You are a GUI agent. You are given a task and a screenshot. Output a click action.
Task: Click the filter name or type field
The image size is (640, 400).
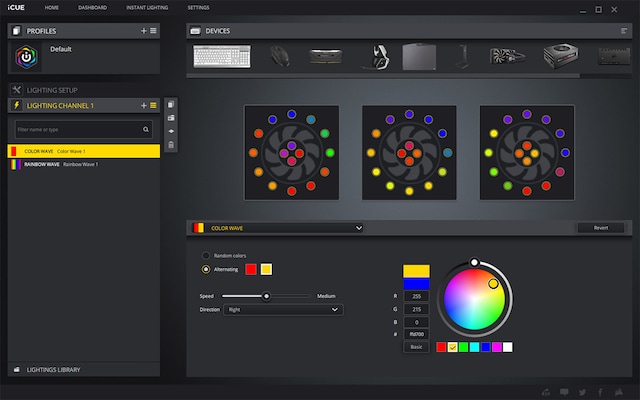click(78, 129)
